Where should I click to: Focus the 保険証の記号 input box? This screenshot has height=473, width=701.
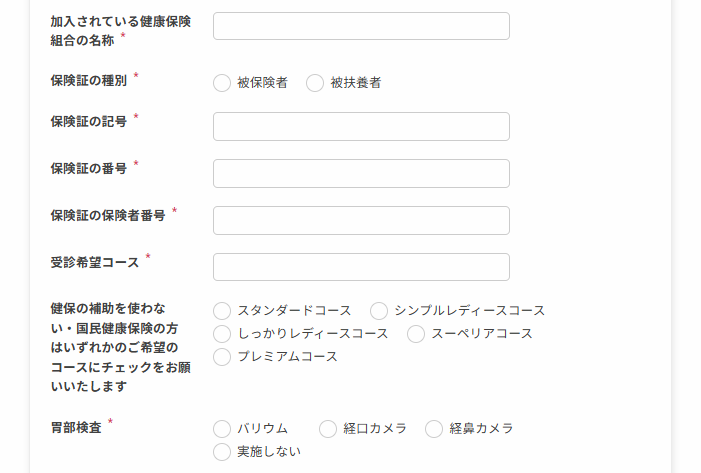tap(361, 127)
